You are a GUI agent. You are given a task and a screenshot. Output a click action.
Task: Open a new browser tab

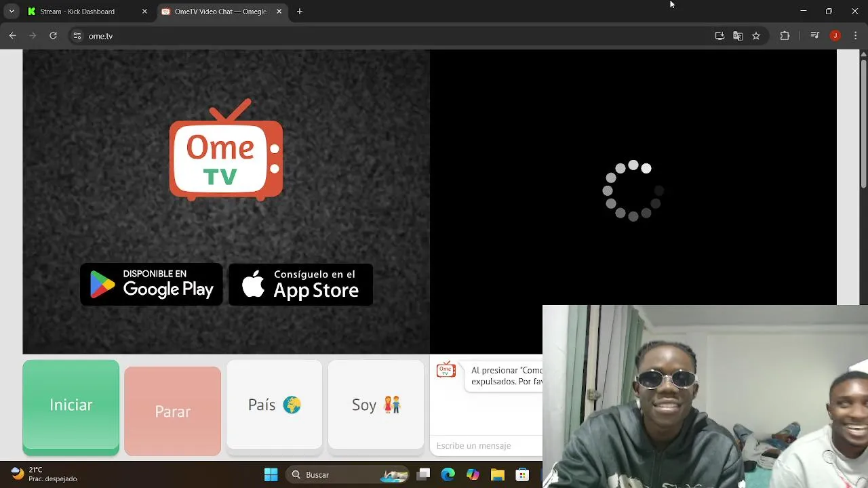300,12
